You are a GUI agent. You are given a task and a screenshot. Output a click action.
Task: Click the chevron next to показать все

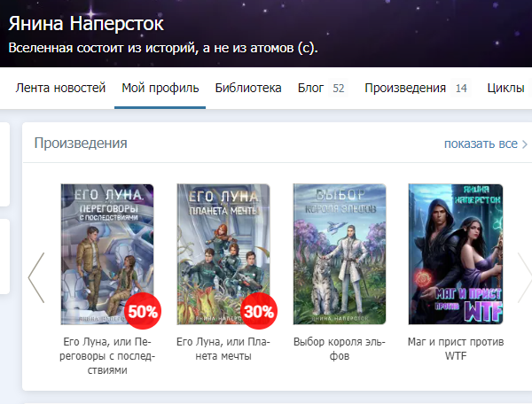[525, 144]
